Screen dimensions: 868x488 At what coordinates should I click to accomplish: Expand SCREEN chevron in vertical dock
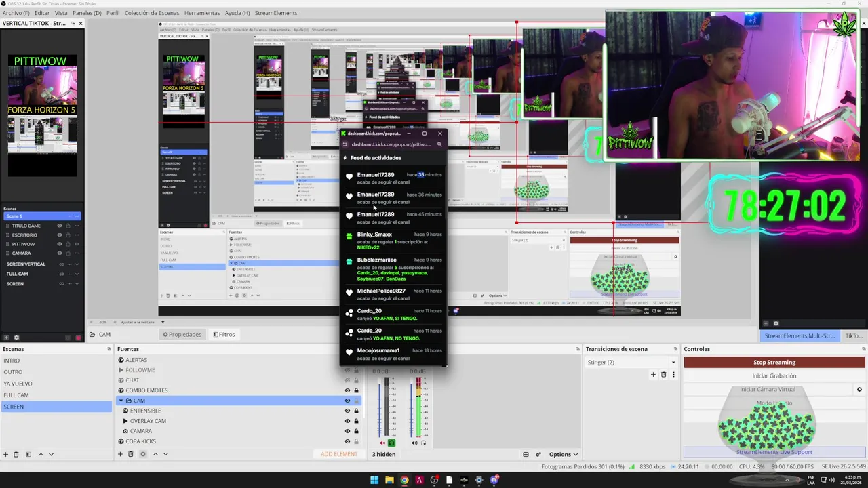tap(77, 283)
